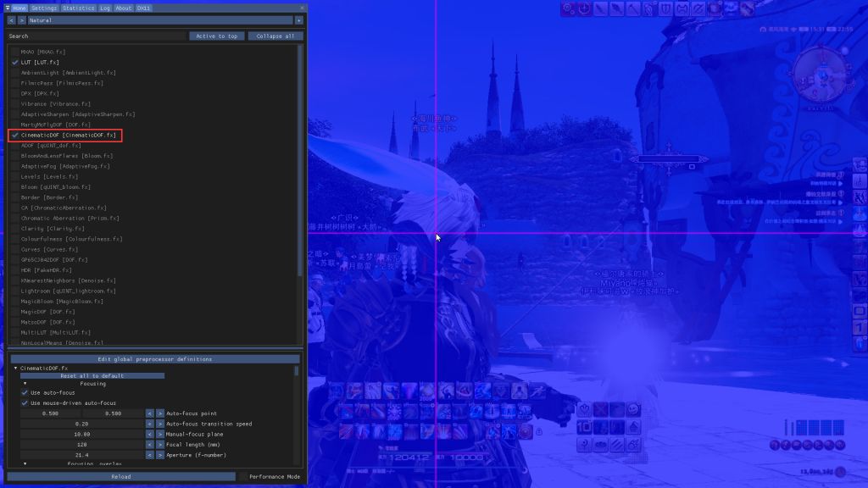Go to next preset using the right arrow icon
868x488 pixels.
point(22,20)
